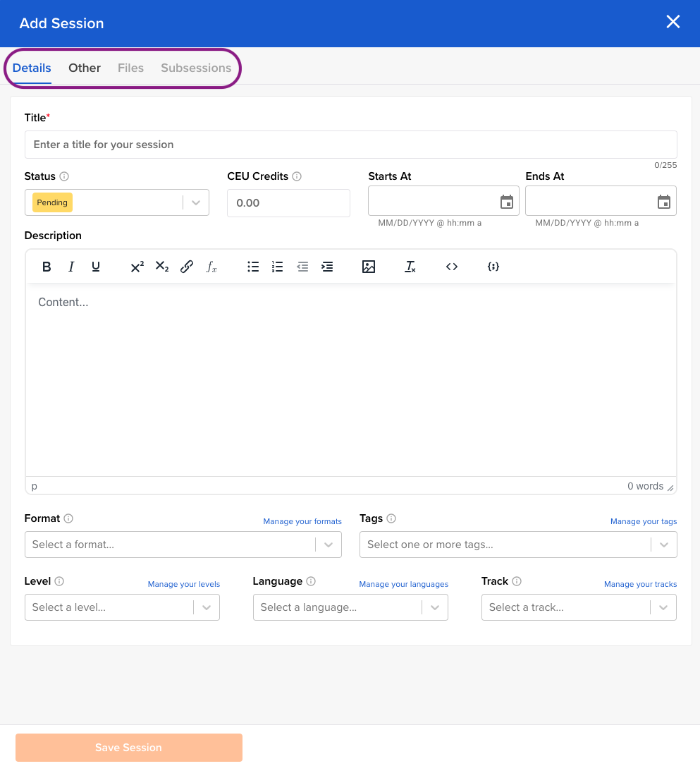Toggle bold formatting in the description editor
Screen dimensions: 700x766
(47, 267)
